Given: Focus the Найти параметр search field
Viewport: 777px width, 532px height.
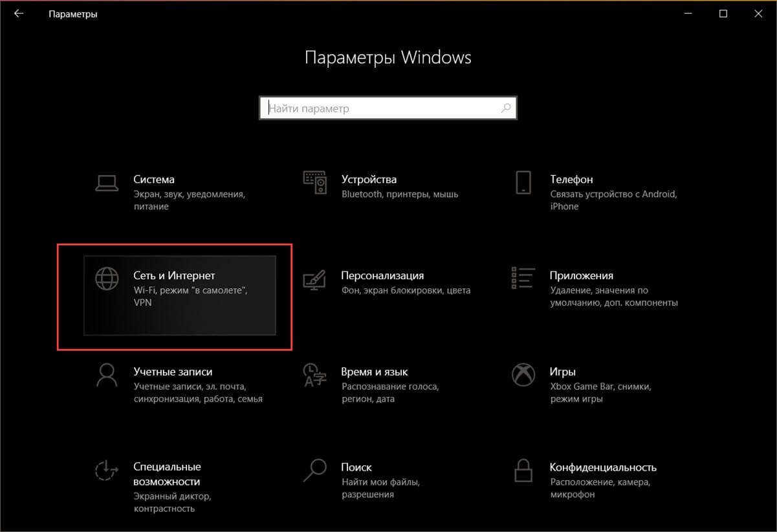Looking at the screenshot, I should coord(388,108).
